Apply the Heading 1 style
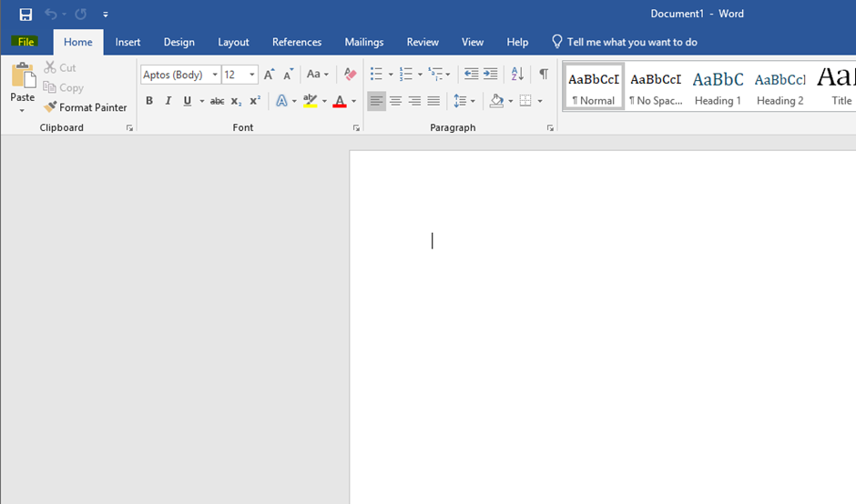Screen dimensions: 856x504 718,87
